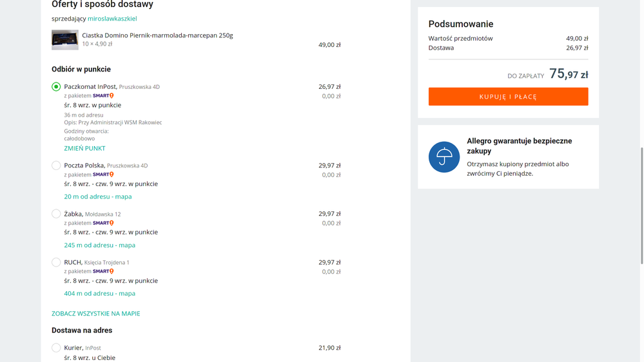Click ZOBACZ WSZYSTKIE NA MAPIE link

[96, 314]
